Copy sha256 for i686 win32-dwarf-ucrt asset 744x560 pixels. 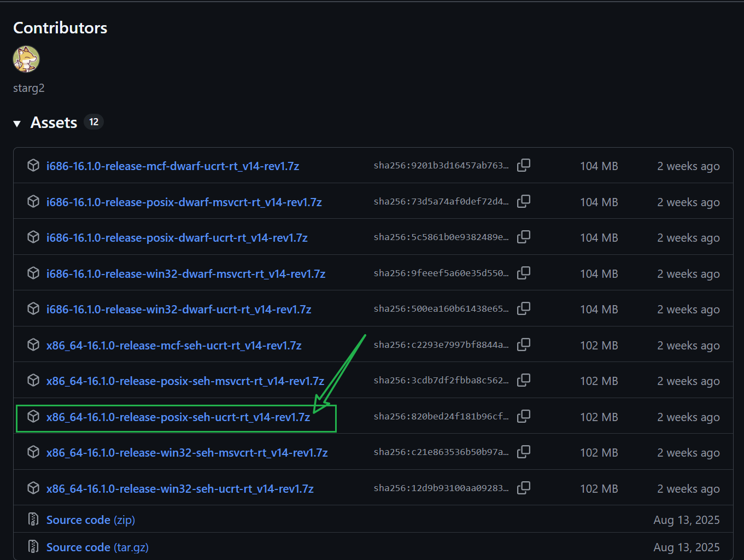pos(524,308)
